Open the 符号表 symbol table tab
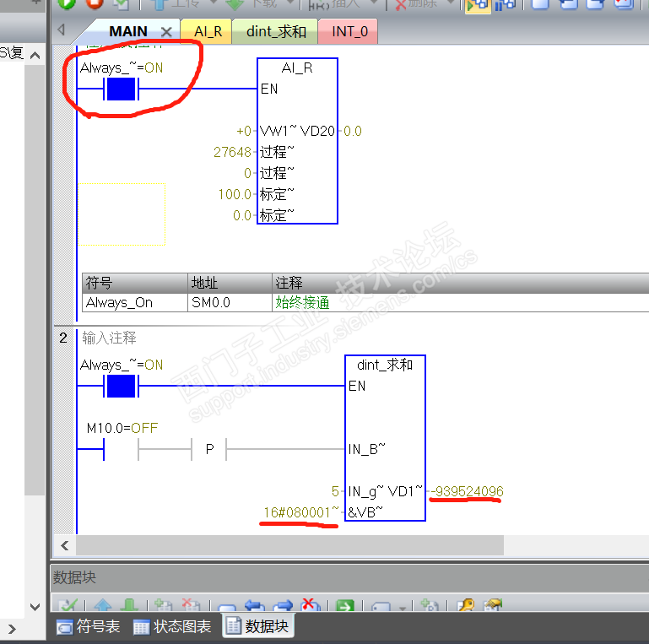This screenshot has height=644, width=649. [88, 626]
